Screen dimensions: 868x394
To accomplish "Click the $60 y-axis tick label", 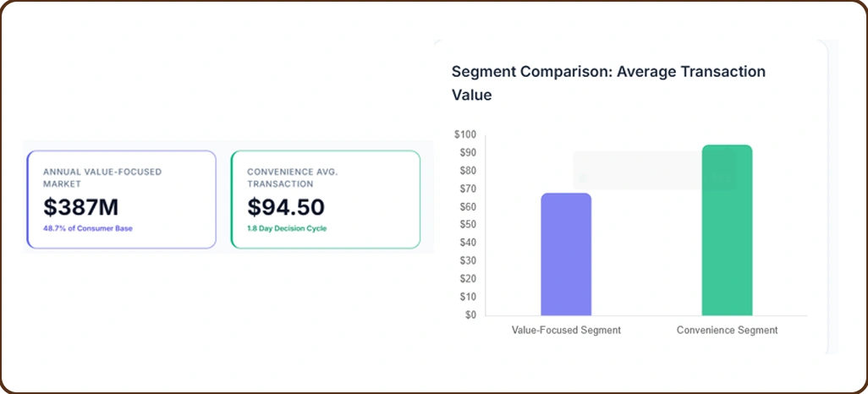I will point(467,207).
